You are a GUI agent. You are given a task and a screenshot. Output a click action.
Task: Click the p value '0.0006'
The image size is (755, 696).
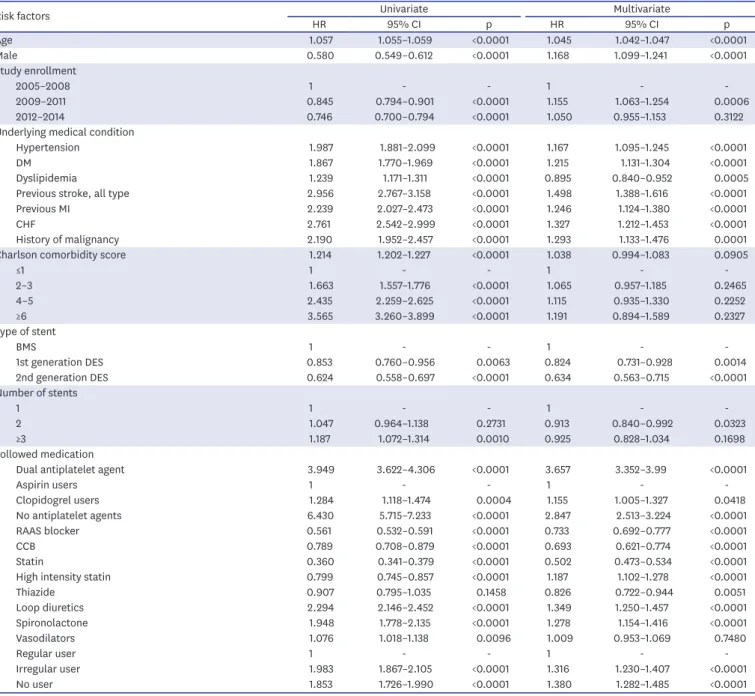(731, 102)
